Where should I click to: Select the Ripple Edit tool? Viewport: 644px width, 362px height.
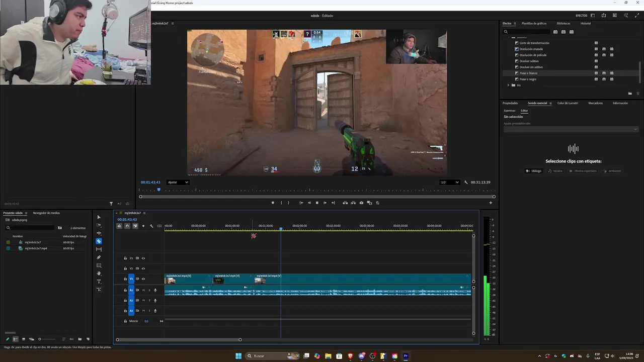pos(99,233)
